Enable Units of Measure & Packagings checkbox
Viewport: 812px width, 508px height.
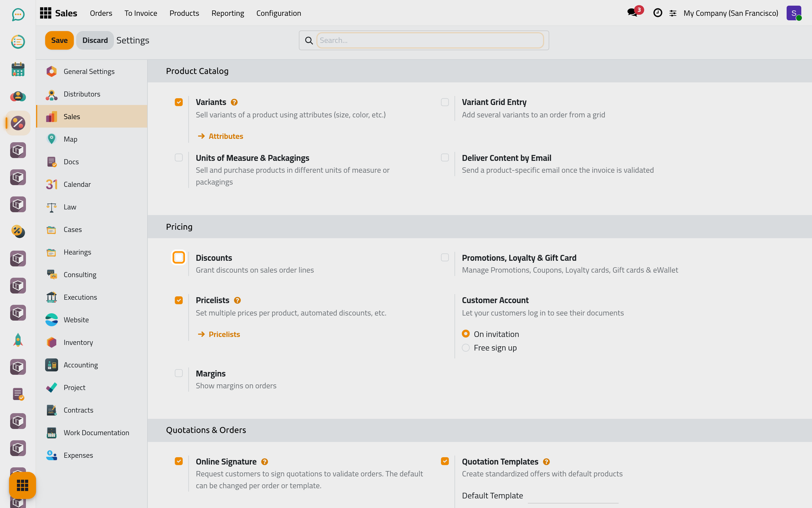click(179, 157)
